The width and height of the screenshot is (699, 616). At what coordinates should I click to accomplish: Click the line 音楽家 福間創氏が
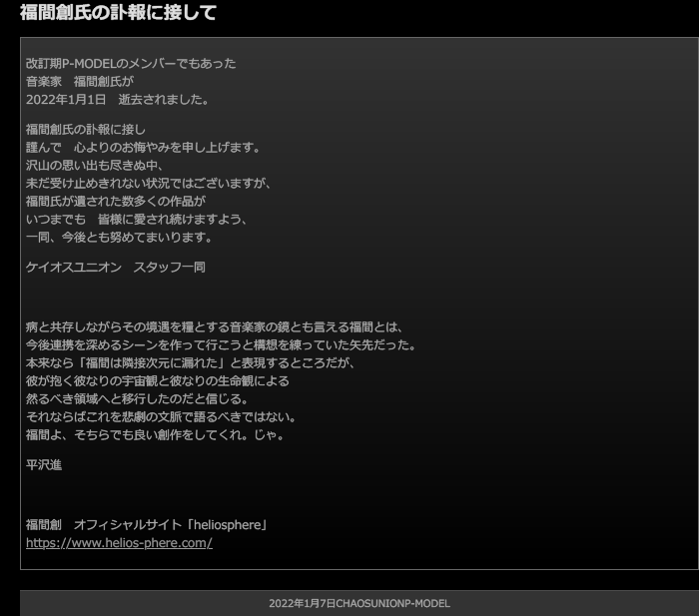click(80, 82)
